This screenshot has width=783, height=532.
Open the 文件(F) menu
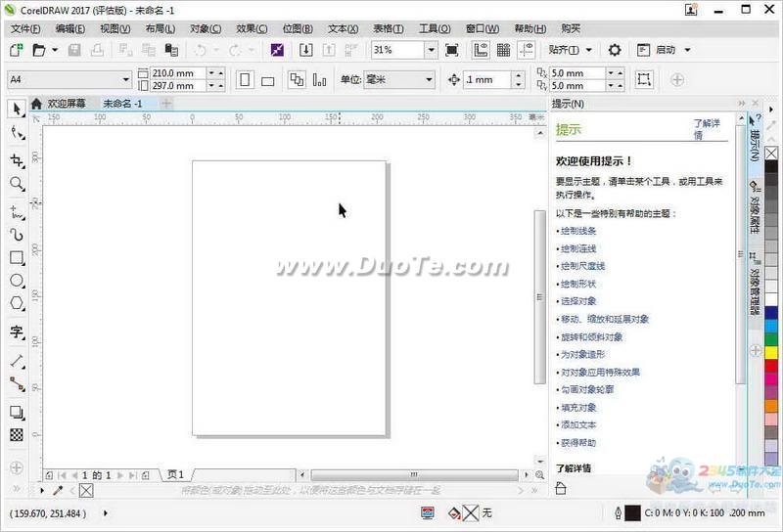click(x=25, y=29)
